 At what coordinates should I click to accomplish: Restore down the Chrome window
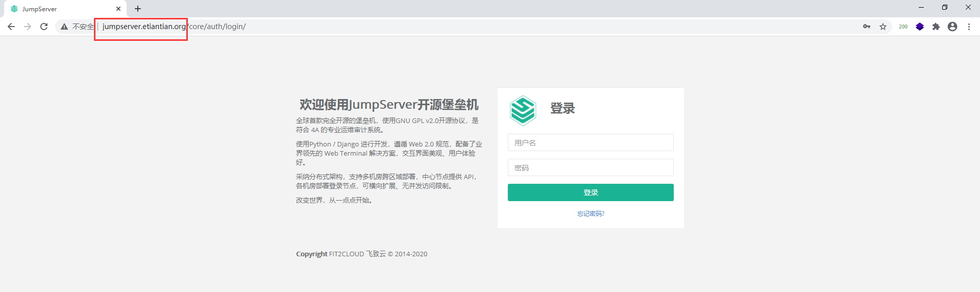[945, 7]
